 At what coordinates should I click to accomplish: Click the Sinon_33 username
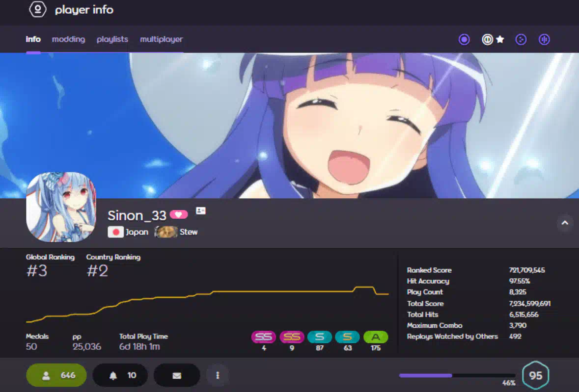point(137,215)
